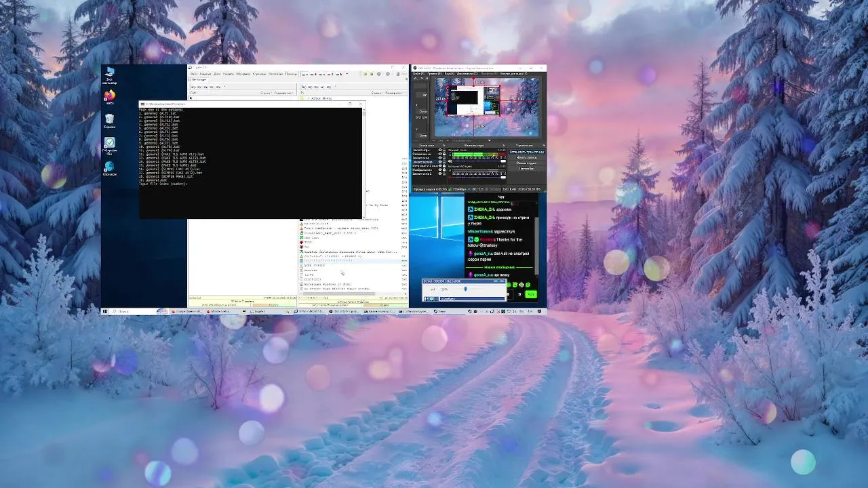Unmute the red speaker in OBS mixer
868x488 pixels.
[x=450, y=178]
